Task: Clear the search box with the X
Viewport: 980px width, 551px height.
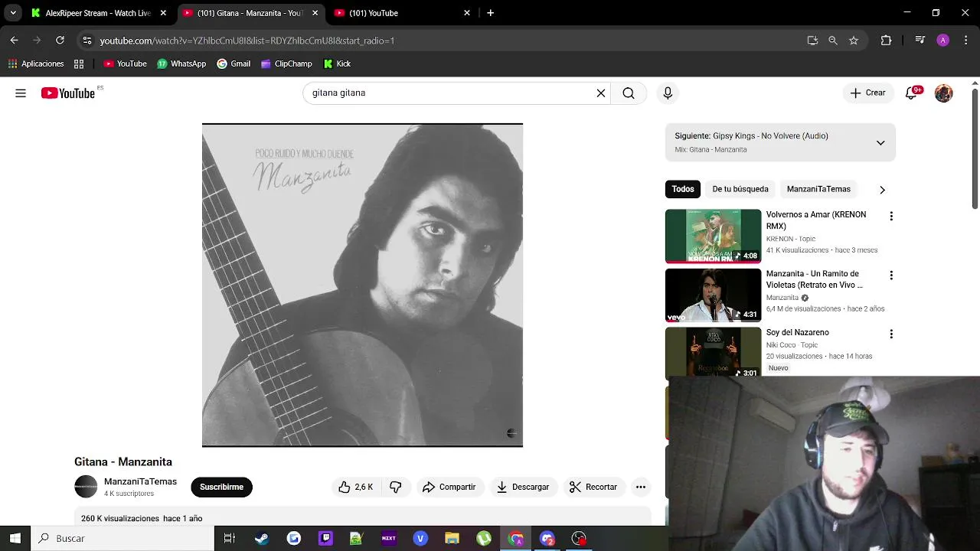Action: coord(601,93)
